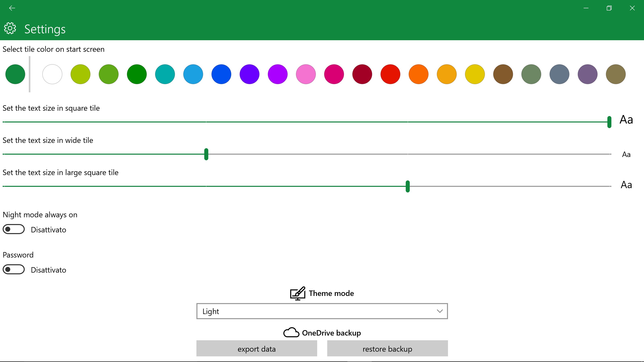Click the large Aa next to square tile slider
The width and height of the screenshot is (644, 362).
(626, 120)
